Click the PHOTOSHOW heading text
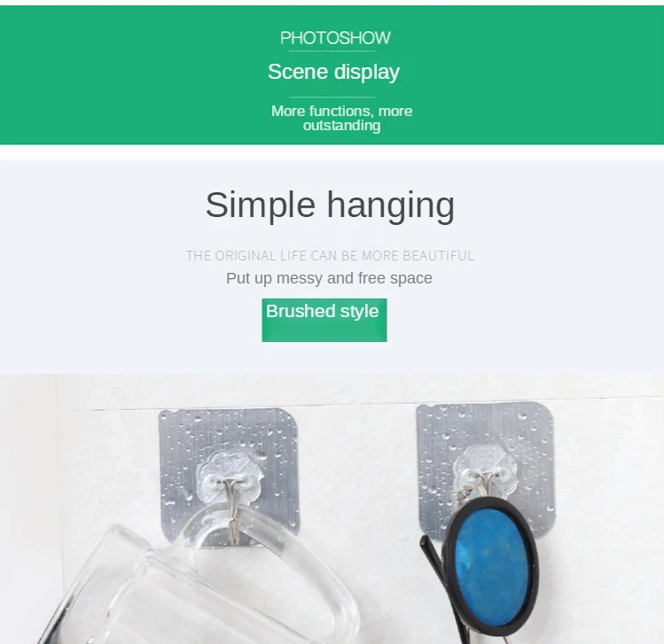The height and width of the screenshot is (644, 664). (335, 38)
